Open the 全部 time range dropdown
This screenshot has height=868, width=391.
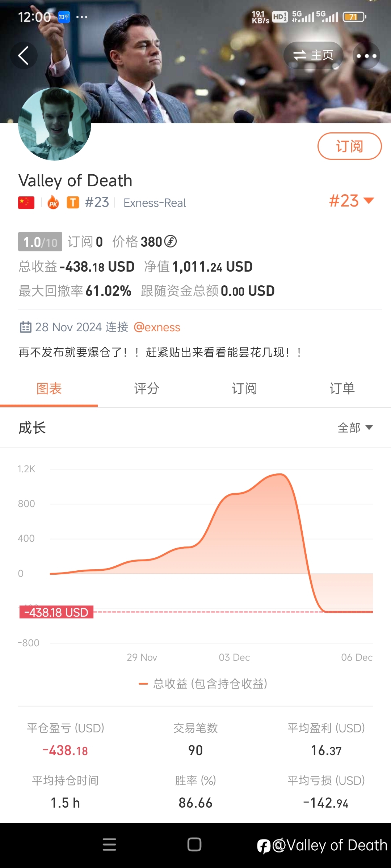pos(355,428)
